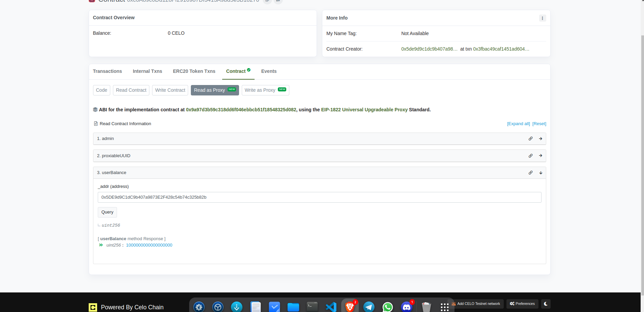Select the Contract tab

238,71
